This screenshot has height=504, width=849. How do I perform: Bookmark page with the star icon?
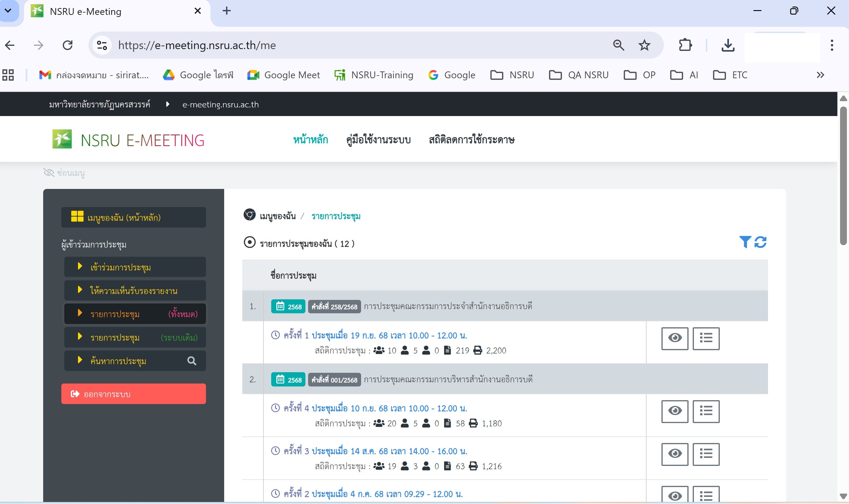click(x=644, y=45)
